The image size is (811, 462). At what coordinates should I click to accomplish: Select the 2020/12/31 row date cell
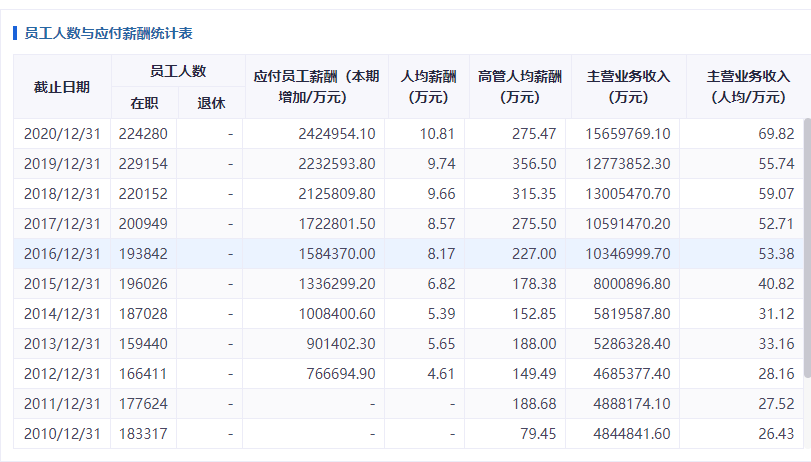coord(62,134)
